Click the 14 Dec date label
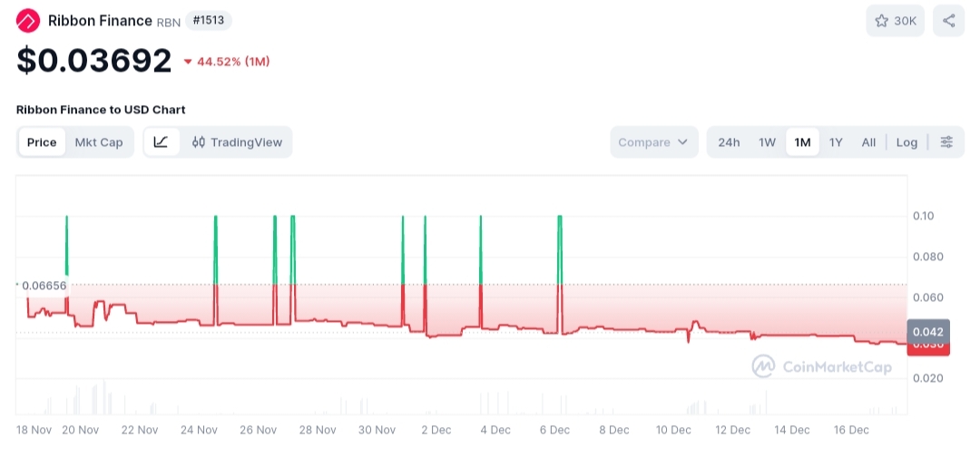Viewport: 980px width, 457px height. tap(792, 430)
